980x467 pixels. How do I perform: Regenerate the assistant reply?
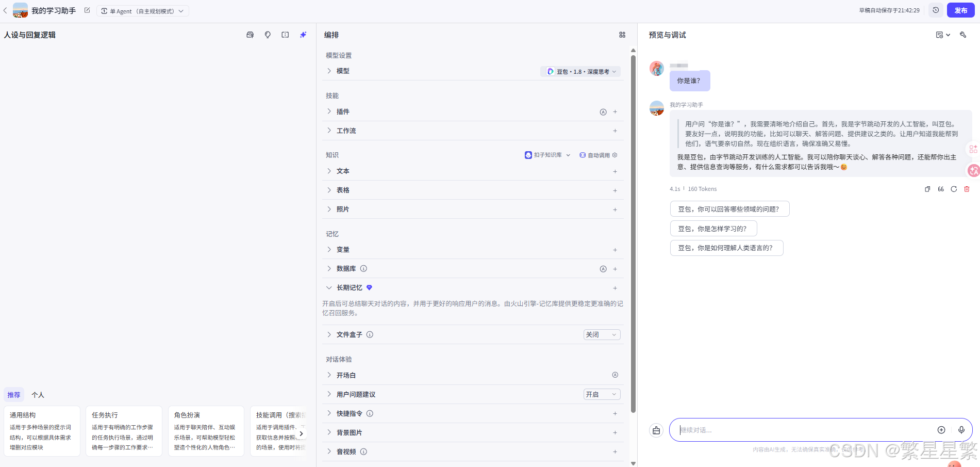point(954,189)
